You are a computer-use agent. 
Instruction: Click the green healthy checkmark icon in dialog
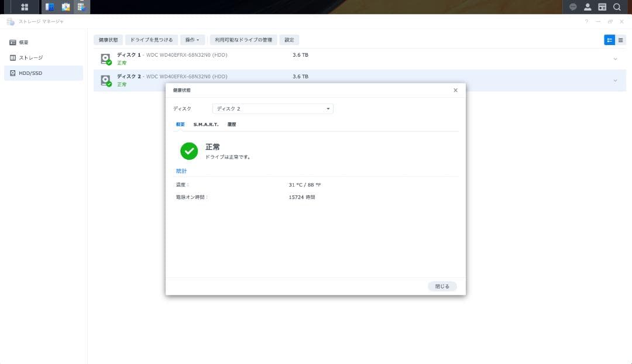coord(189,151)
